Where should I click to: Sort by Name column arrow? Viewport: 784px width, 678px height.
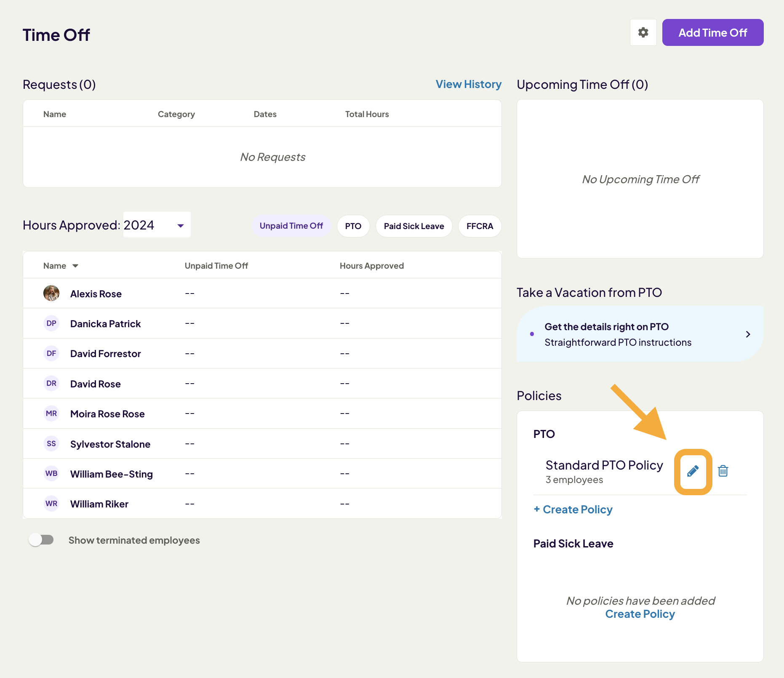(x=75, y=266)
